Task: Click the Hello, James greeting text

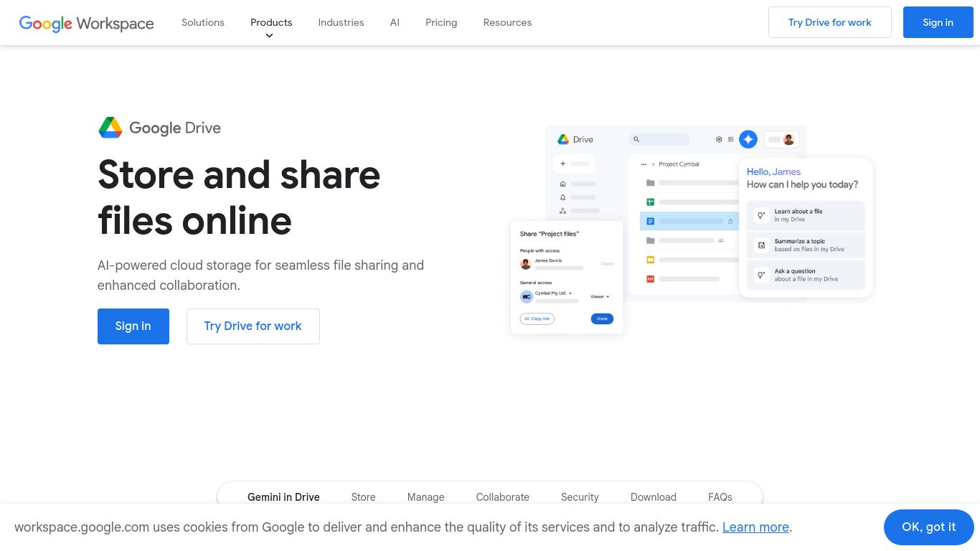Action: [773, 171]
